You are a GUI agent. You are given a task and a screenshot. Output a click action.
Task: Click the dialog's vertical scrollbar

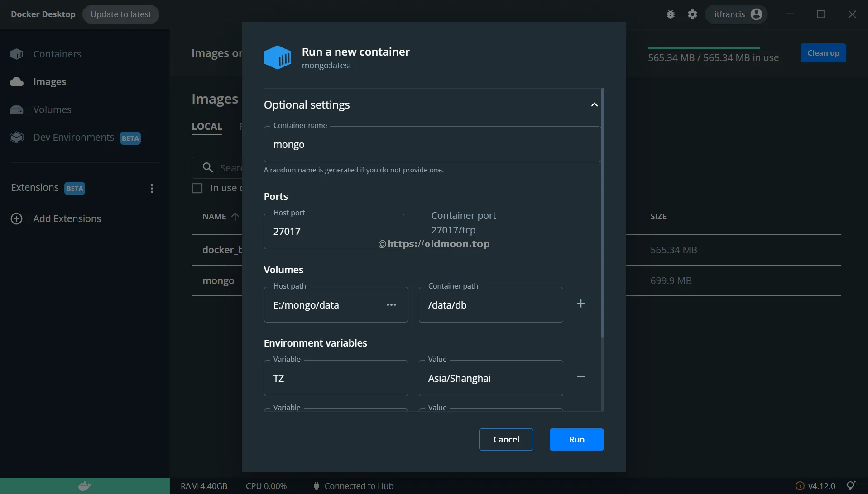[602, 213]
